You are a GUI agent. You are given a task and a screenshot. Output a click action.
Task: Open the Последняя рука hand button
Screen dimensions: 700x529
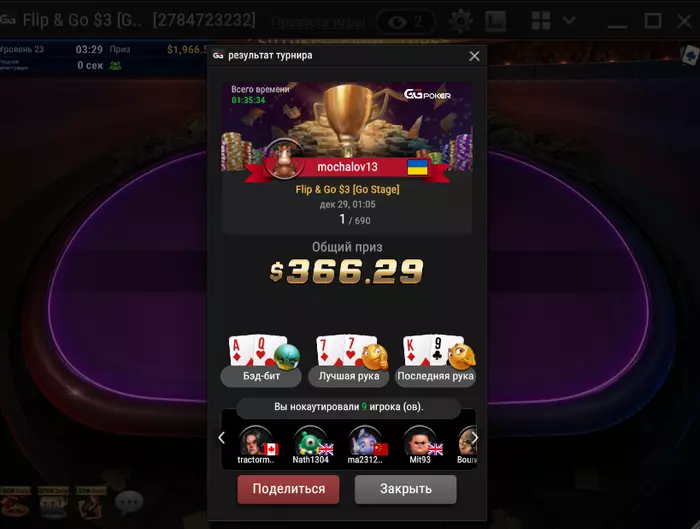pyautogui.click(x=435, y=376)
